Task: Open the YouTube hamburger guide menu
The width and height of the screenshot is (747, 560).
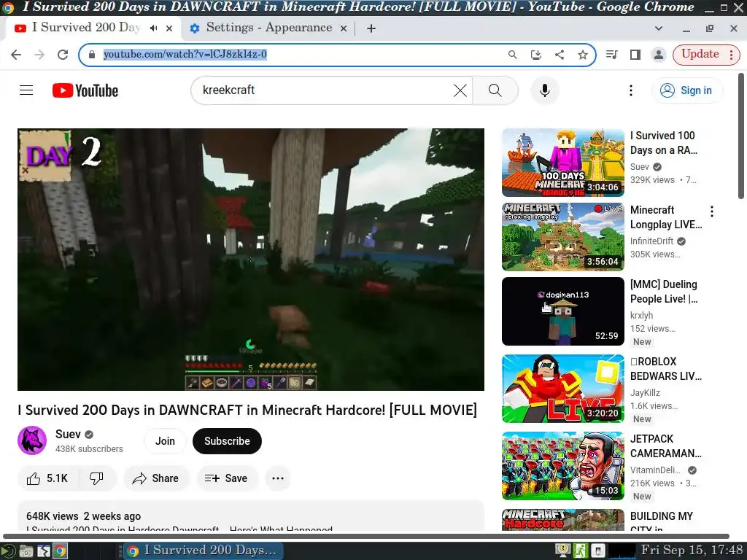Action: [x=26, y=90]
